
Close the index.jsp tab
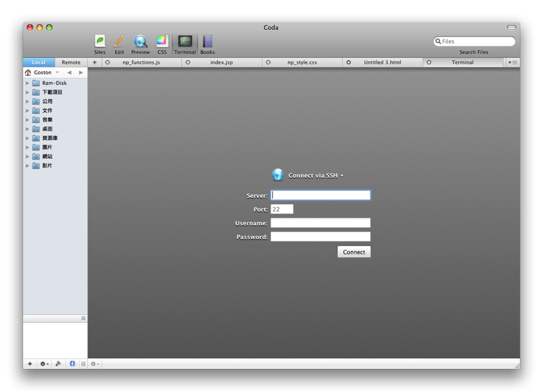click(x=188, y=62)
